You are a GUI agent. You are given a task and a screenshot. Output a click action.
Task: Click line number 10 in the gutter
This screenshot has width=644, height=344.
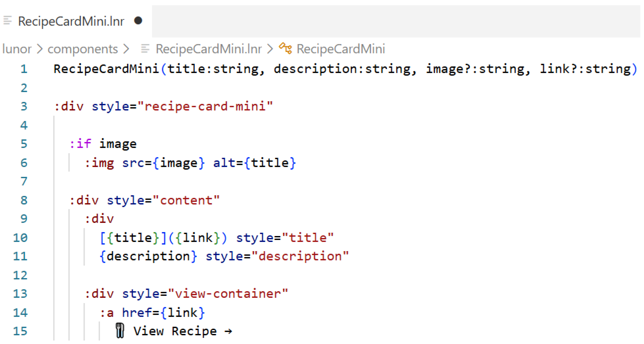pyautogui.click(x=20, y=238)
